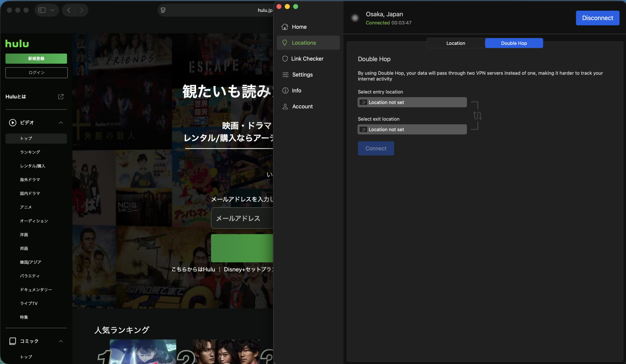Select Locations in the VPN sidebar
Viewport: 626px width, 364px height.
[308, 43]
